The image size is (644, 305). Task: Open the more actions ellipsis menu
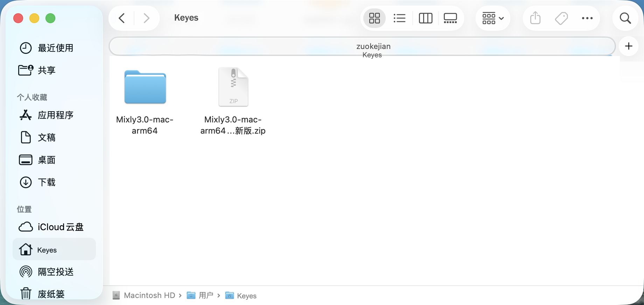pos(587,18)
